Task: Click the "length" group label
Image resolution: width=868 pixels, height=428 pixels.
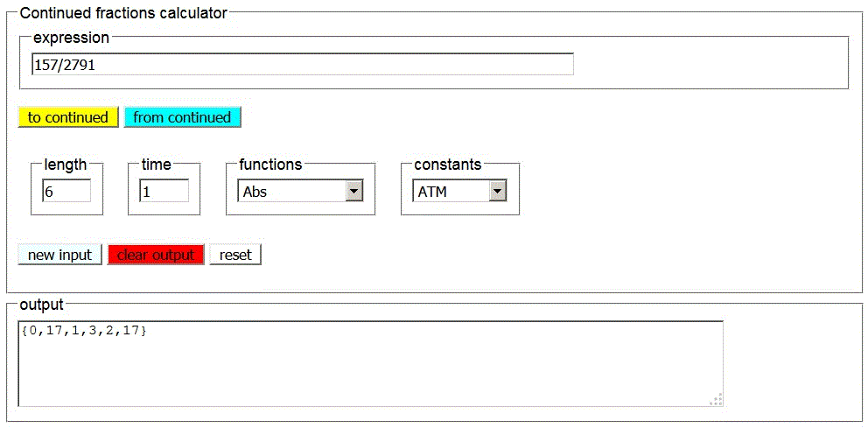Action: tap(66, 164)
